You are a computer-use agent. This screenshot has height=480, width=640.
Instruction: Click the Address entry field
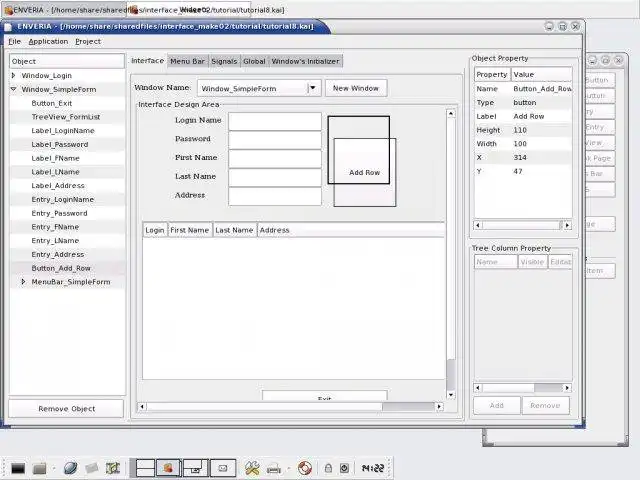click(275, 196)
